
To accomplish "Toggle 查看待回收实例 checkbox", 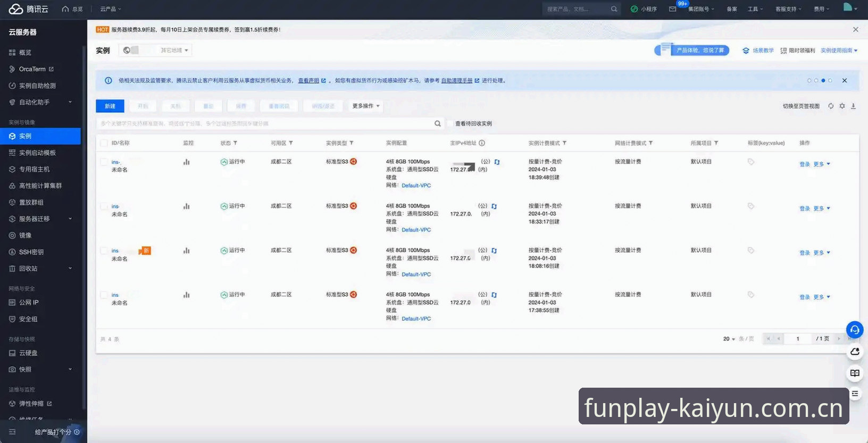I will [450, 123].
